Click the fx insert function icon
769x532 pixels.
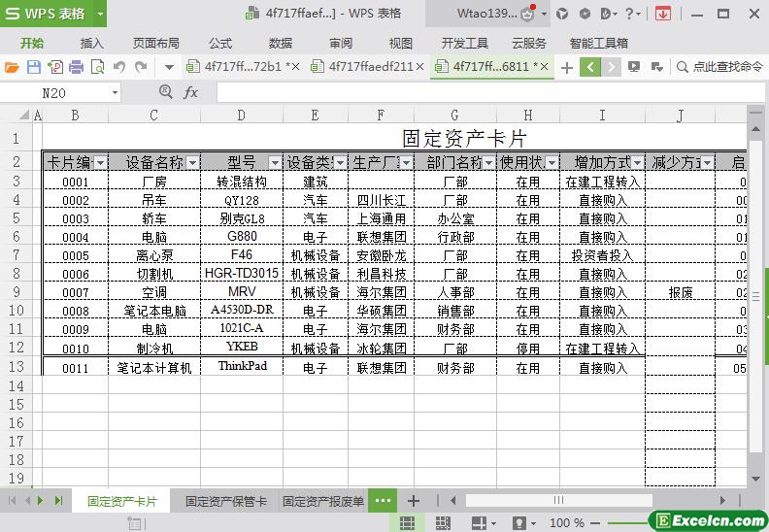click(x=190, y=92)
